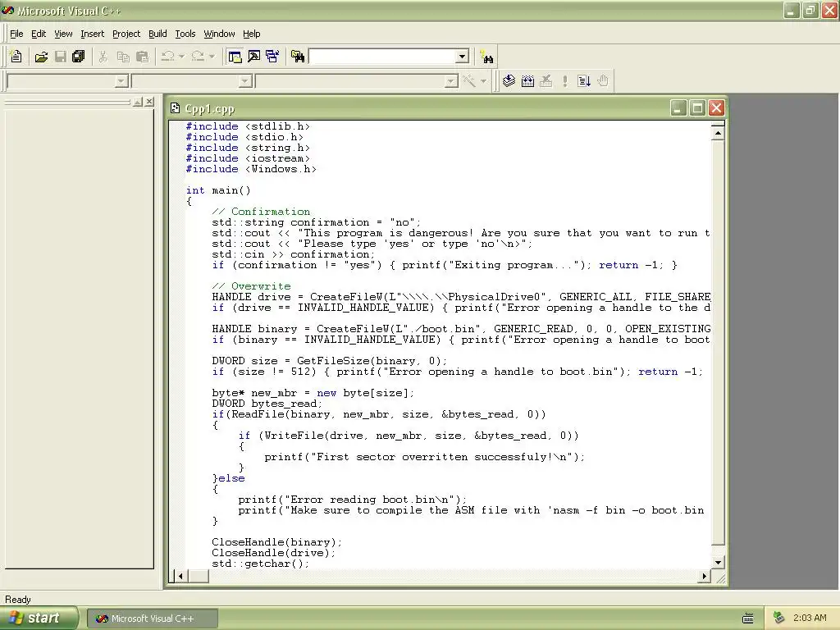Click the Paste clipboard icon
This screenshot has width=840, height=630.
pos(143,57)
